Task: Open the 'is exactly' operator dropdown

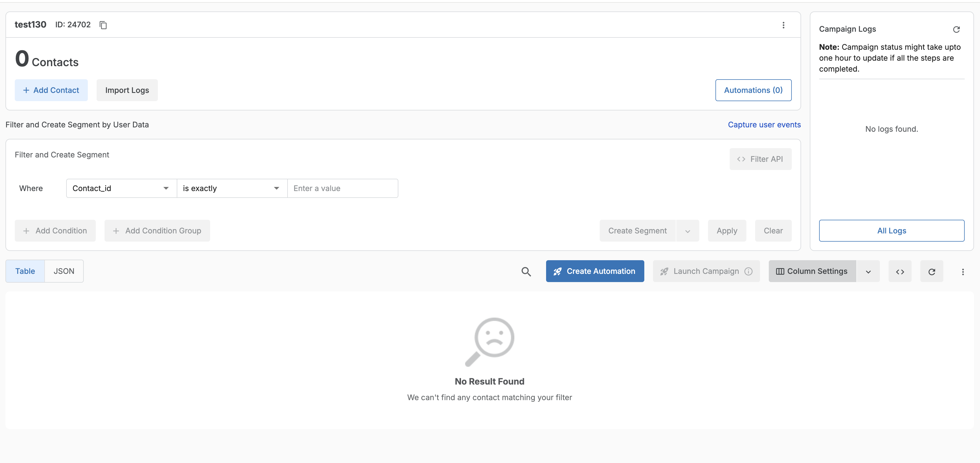Action: 276,189
